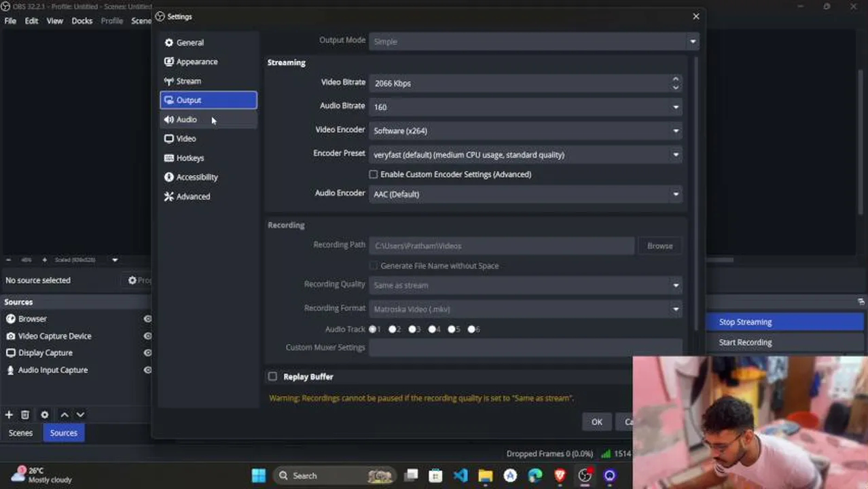
Task: Remove selected source with trash icon
Action: [25, 415]
